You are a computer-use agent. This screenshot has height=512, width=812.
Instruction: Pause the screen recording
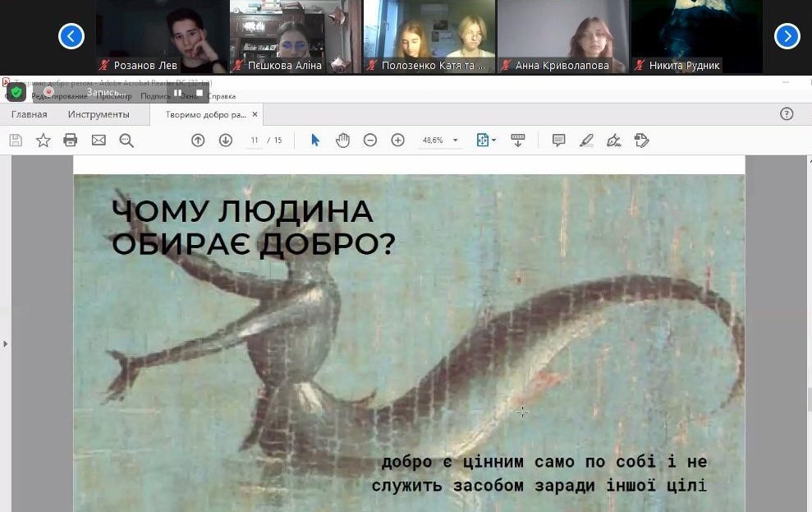[x=177, y=94]
